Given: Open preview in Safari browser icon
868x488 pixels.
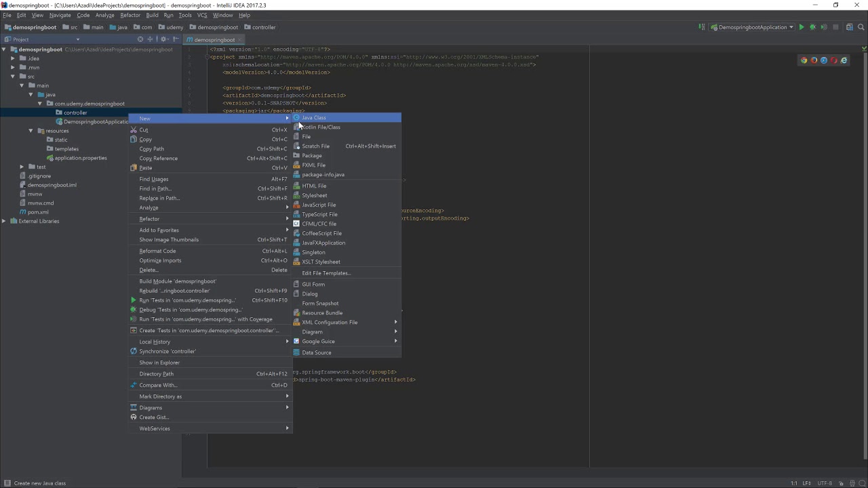Looking at the screenshot, I should pos(824,60).
